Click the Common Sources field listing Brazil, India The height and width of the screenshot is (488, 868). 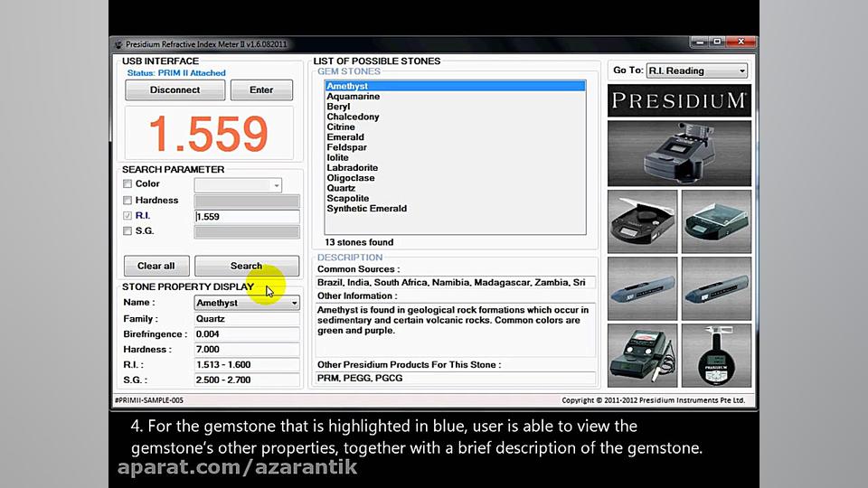455,282
